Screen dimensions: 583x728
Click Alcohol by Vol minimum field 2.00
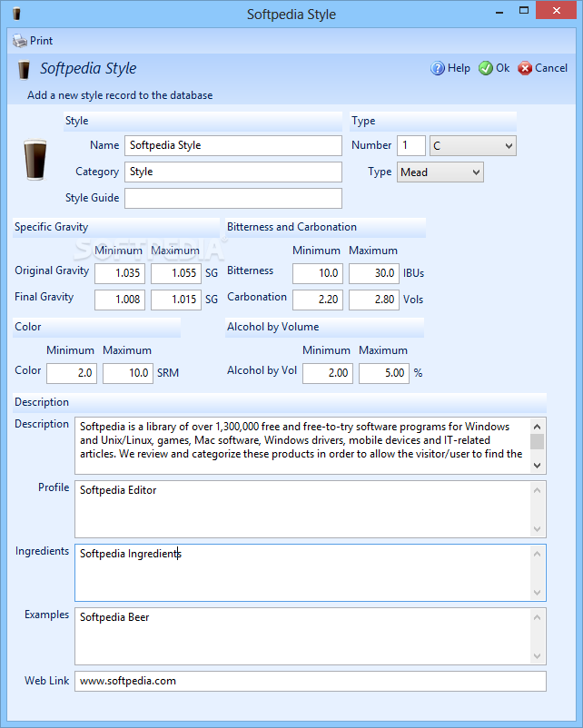click(328, 373)
